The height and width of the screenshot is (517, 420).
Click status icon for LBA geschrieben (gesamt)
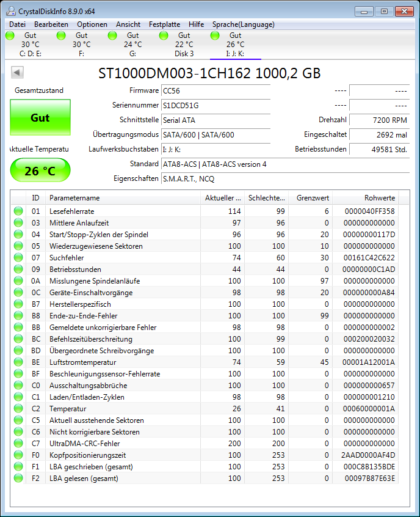(x=18, y=466)
